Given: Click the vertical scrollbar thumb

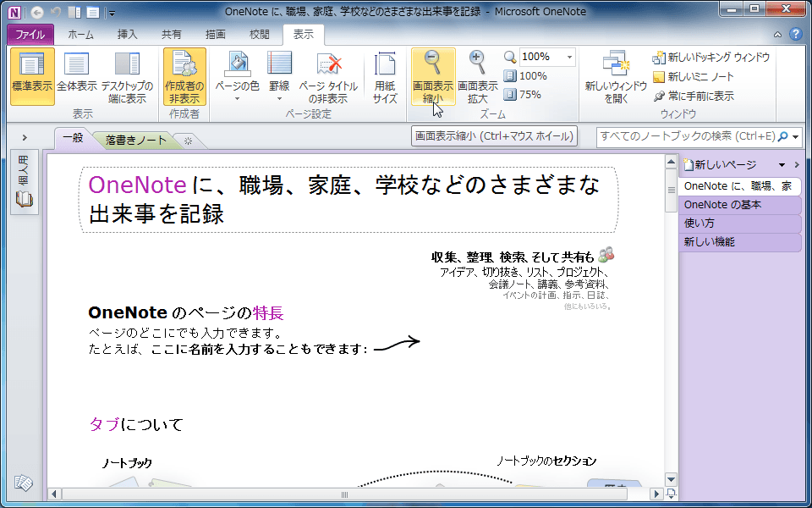Looking at the screenshot, I should [671, 190].
